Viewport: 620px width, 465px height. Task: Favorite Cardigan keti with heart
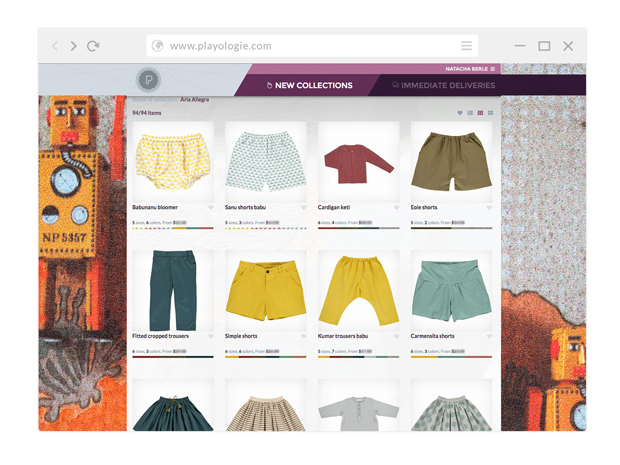(397, 208)
